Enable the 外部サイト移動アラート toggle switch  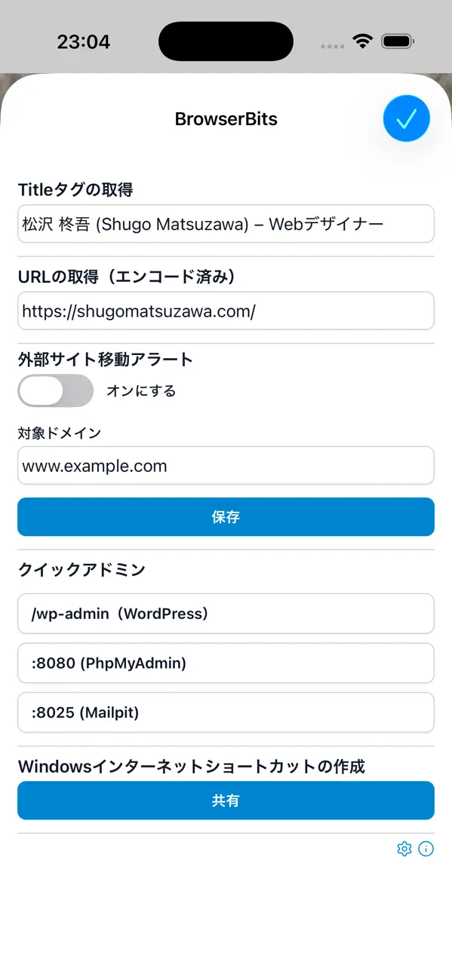[55, 390]
